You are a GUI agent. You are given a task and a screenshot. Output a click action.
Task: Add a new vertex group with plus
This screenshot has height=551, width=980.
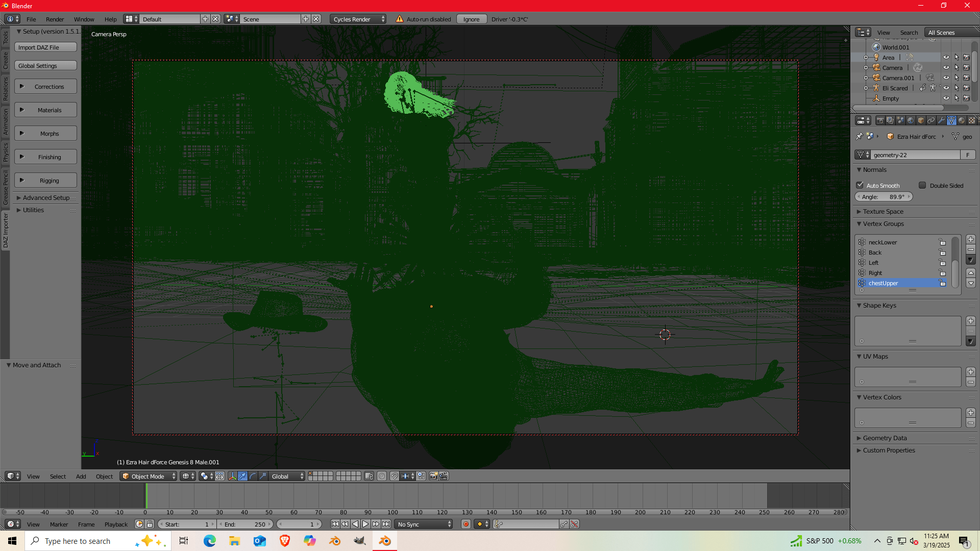(x=971, y=239)
